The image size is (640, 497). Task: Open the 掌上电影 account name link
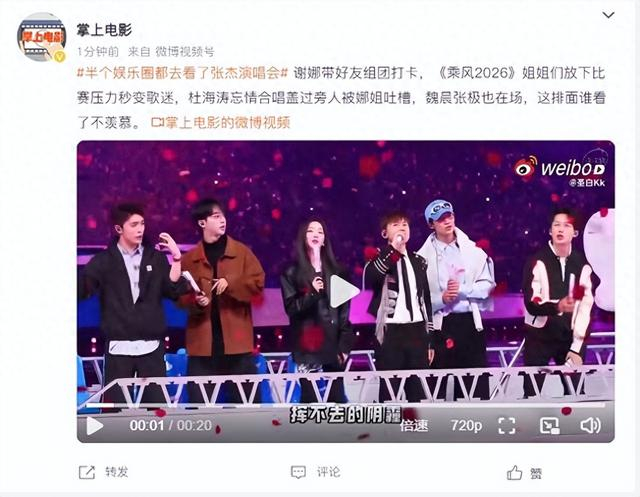[x=104, y=30]
